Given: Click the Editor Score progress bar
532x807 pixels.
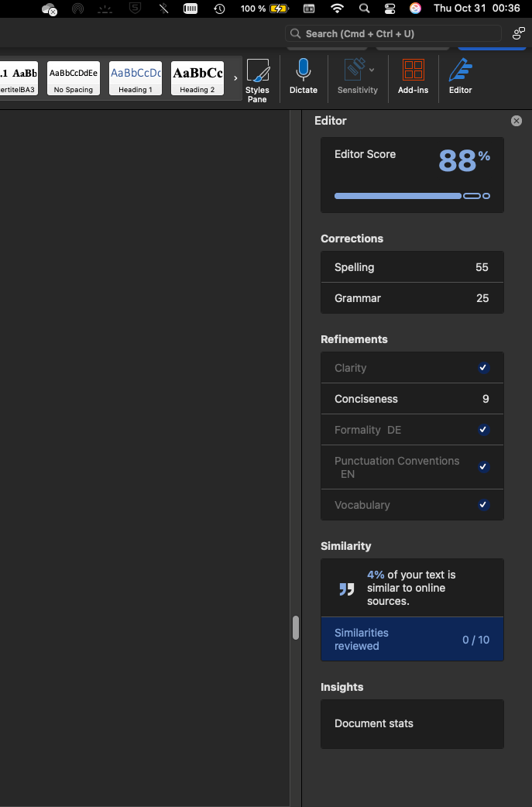Looking at the screenshot, I should (x=412, y=196).
